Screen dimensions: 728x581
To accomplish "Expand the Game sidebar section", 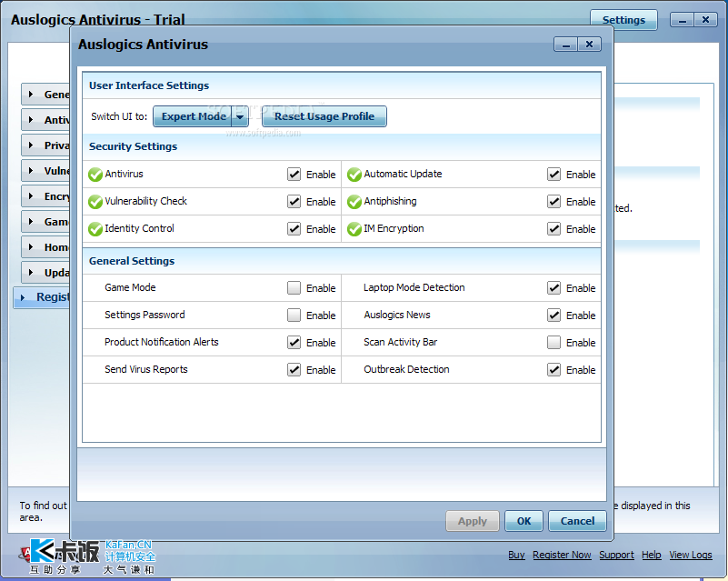I will pyautogui.click(x=45, y=222).
